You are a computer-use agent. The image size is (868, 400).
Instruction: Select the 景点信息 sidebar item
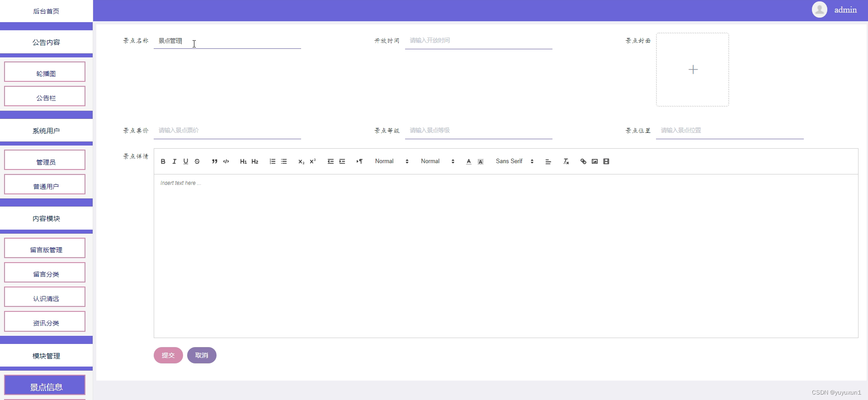45,385
